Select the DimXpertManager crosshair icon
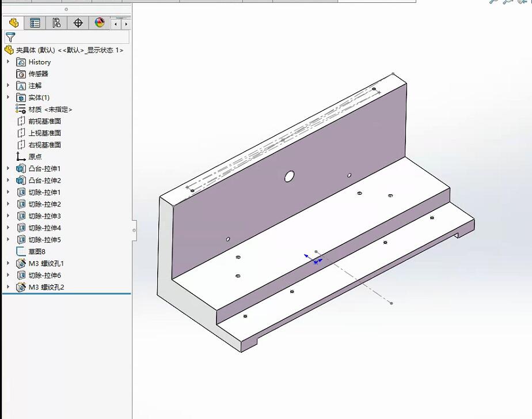 [78, 22]
